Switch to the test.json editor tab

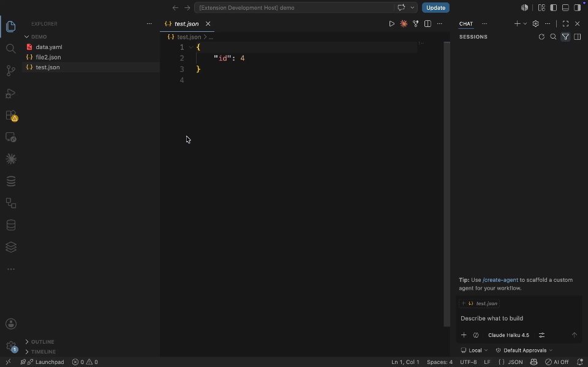coord(186,24)
